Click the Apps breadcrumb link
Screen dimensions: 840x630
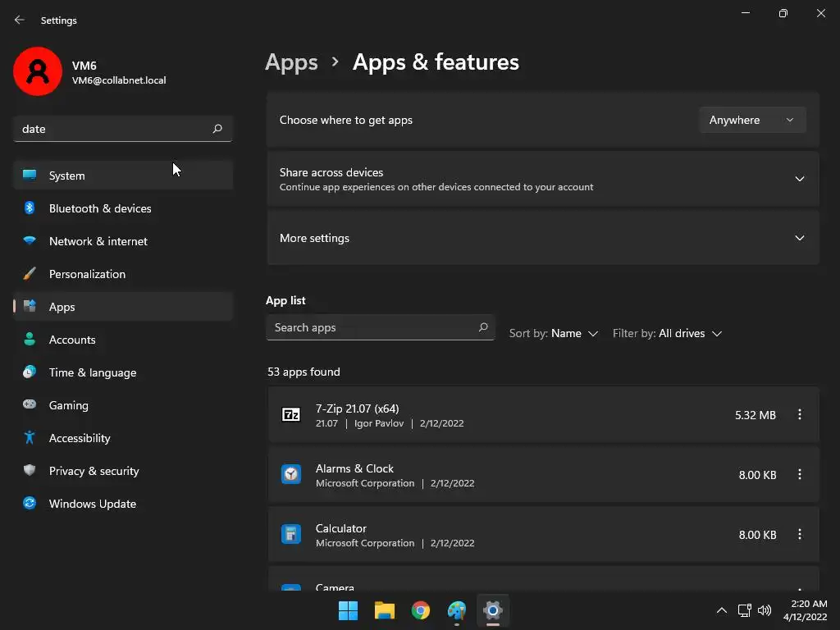tap(291, 62)
